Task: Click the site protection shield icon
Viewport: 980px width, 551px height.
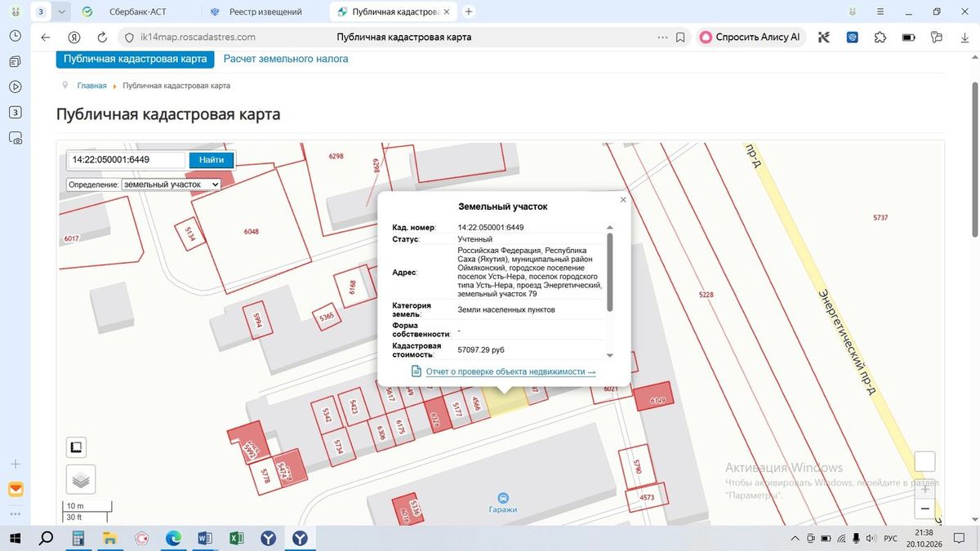Action: click(x=129, y=38)
